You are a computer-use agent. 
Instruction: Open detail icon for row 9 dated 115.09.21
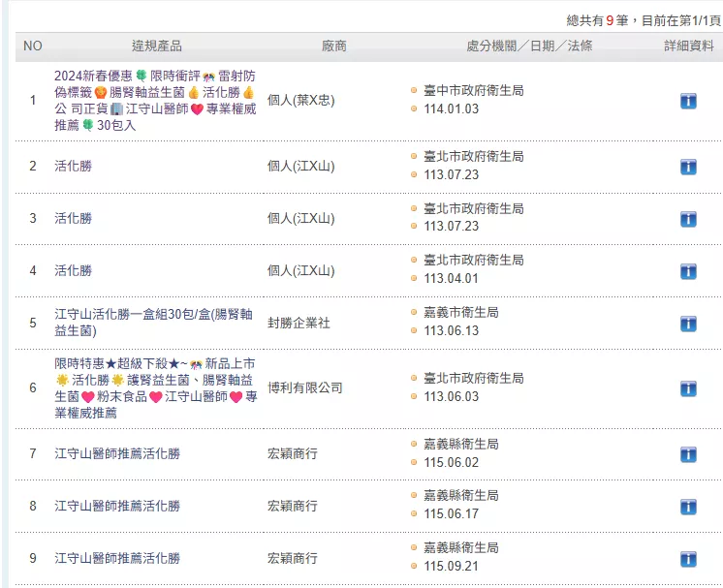[688, 559]
